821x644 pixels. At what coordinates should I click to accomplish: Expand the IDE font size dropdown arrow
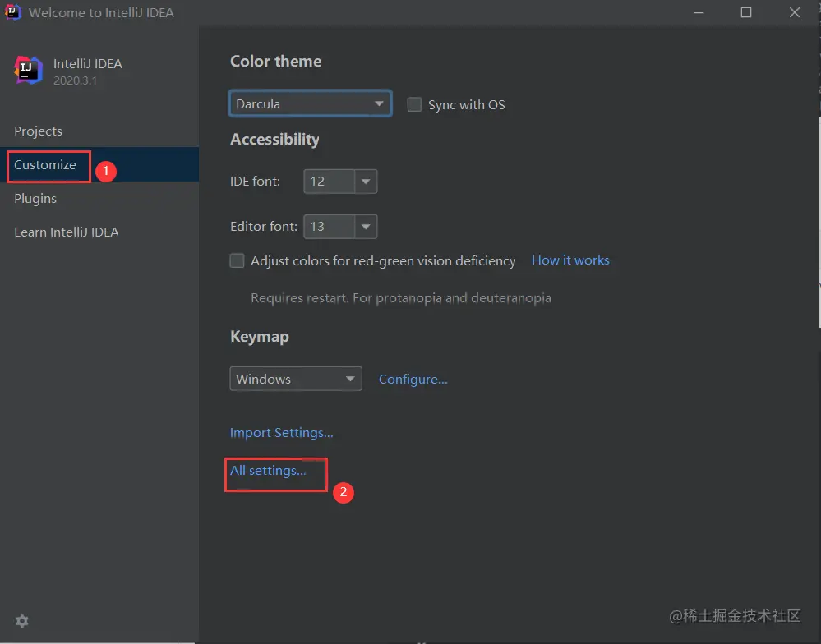point(366,181)
